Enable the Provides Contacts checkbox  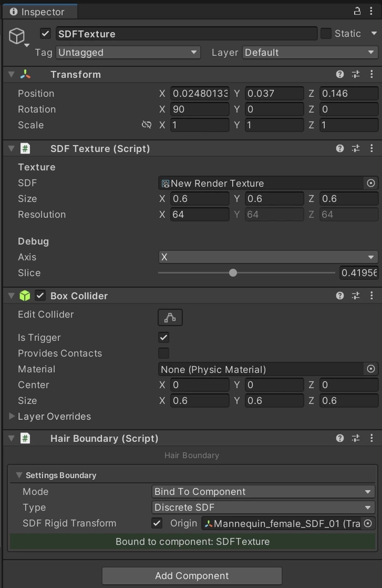click(x=164, y=353)
